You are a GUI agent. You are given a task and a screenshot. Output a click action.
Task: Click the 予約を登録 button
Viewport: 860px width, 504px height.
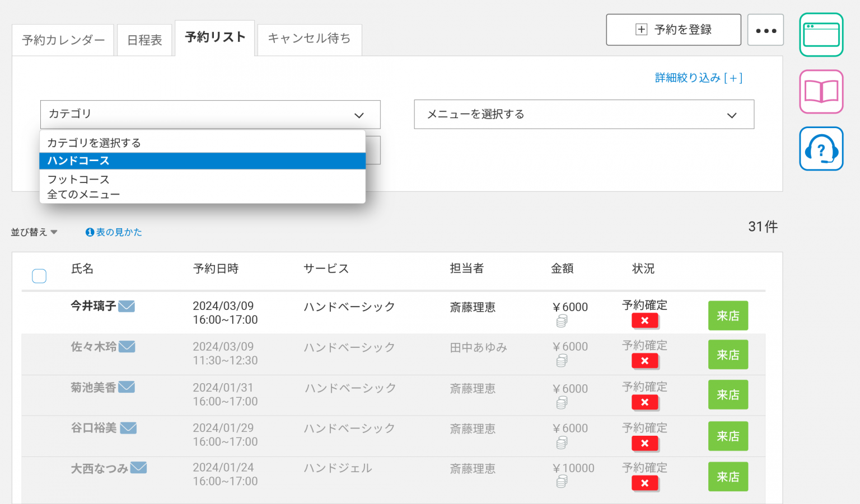pos(673,30)
